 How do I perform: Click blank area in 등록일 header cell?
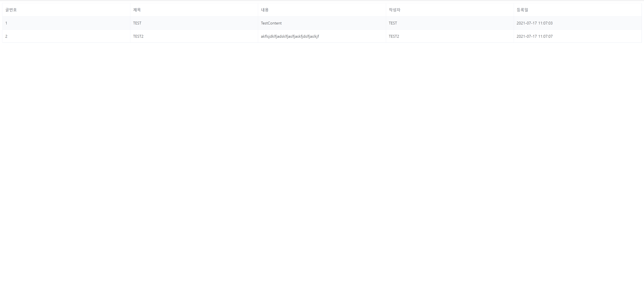click(x=587, y=10)
